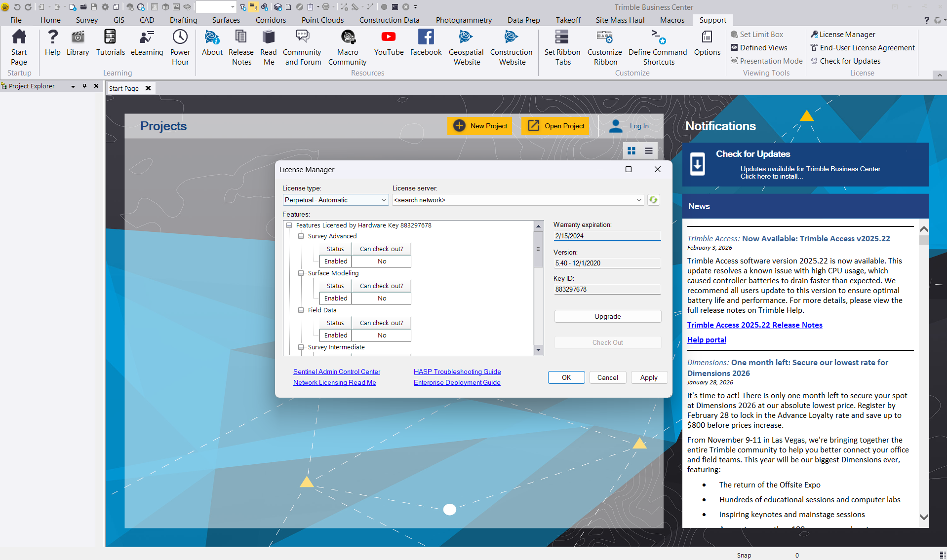The height and width of the screenshot is (560, 947).
Task: Open the License type dropdown
Action: (384, 200)
